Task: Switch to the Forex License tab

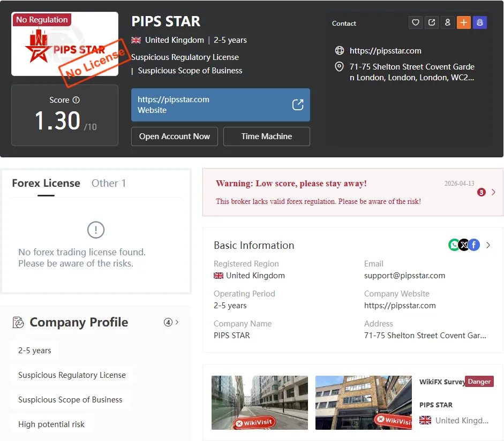Action: click(x=46, y=183)
